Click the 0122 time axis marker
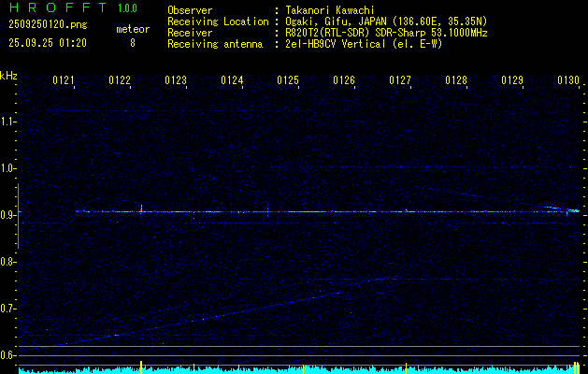 [120, 80]
